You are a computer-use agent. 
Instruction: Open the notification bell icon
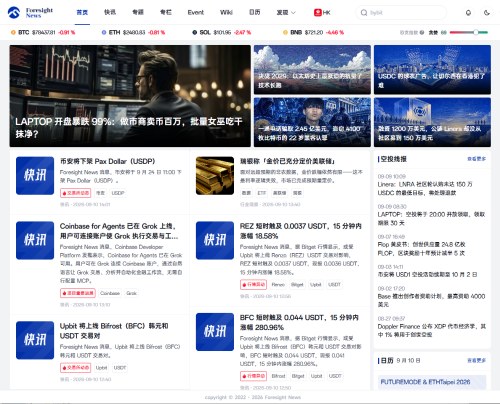pyautogui.click(x=468, y=13)
